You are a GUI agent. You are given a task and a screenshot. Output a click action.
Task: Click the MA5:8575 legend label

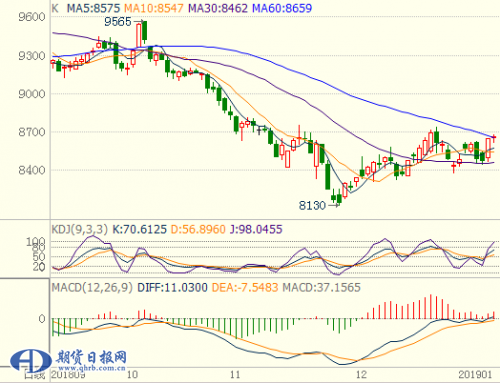click(x=93, y=8)
